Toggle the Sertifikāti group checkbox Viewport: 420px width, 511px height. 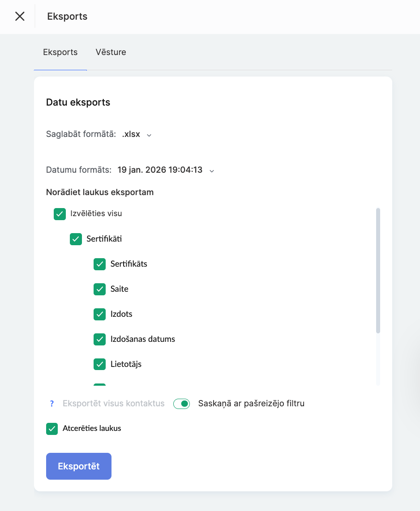(76, 239)
